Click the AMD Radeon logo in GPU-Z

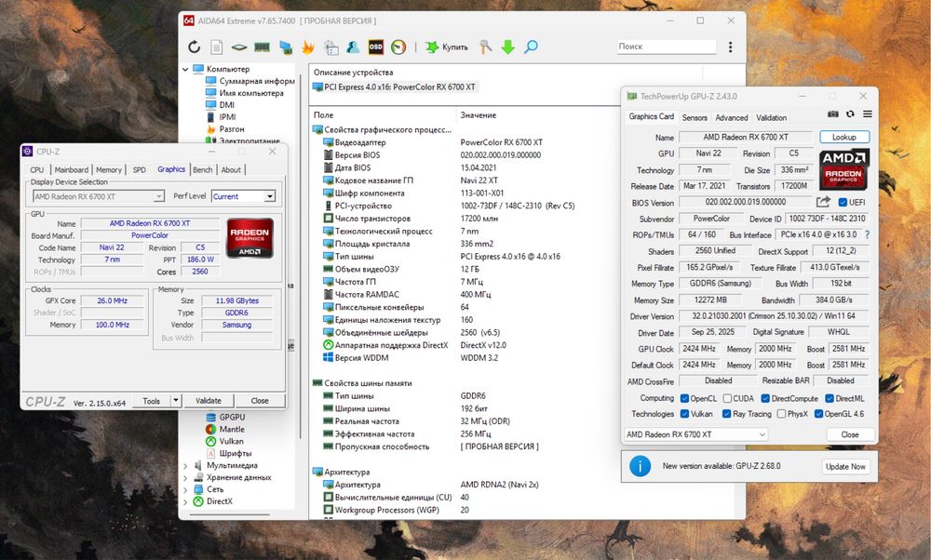pyautogui.click(x=843, y=169)
